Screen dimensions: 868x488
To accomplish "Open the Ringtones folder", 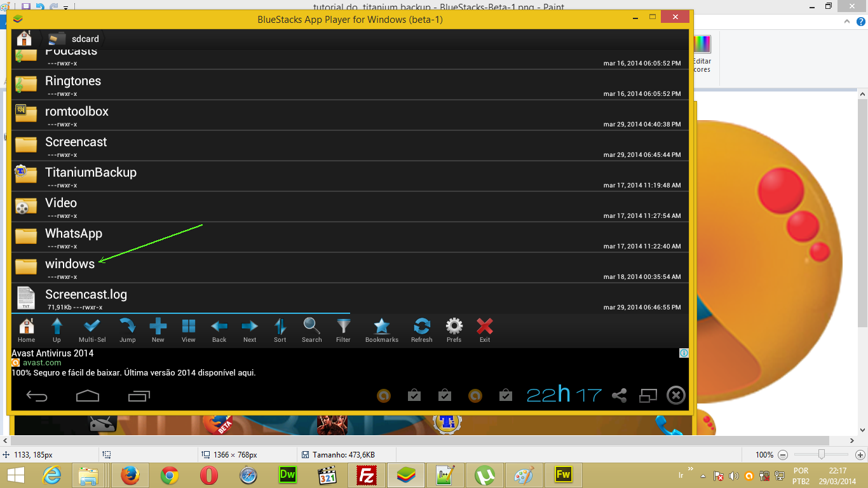I will pyautogui.click(x=350, y=85).
